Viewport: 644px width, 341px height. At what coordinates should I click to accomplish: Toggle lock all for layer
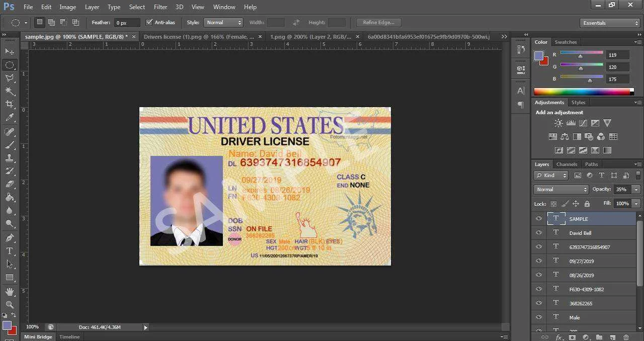tap(587, 204)
